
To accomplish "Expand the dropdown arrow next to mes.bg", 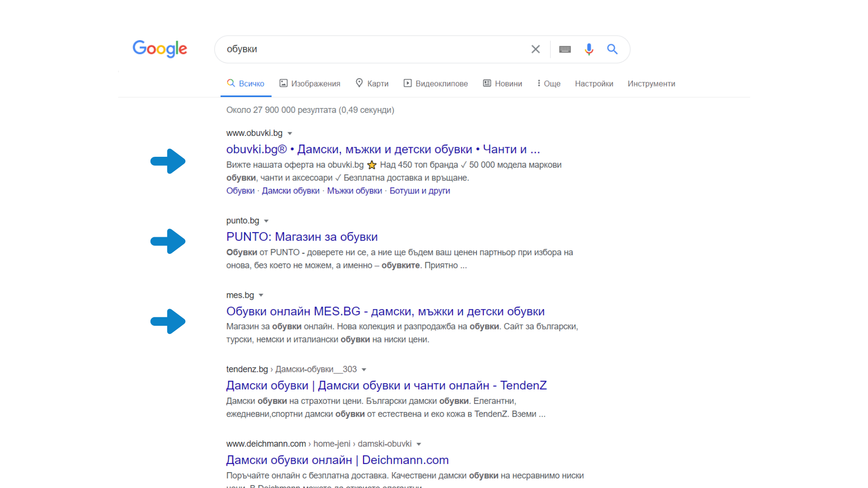I will click(x=261, y=296).
